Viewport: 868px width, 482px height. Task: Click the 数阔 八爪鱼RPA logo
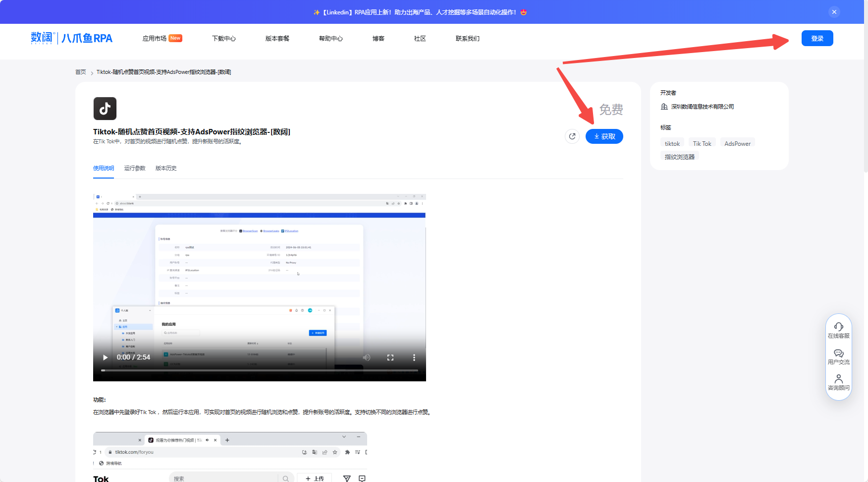72,38
